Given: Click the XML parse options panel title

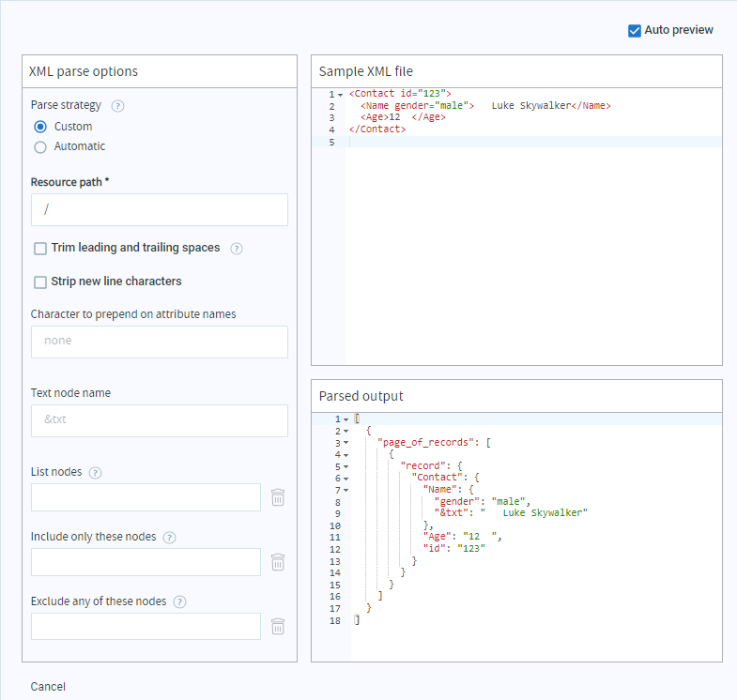Looking at the screenshot, I should pyautogui.click(x=84, y=71).
